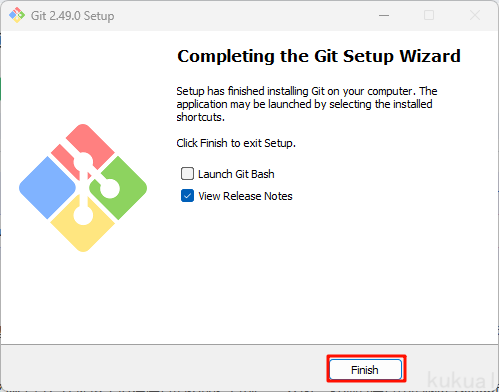Click the blue tile of the Git logo
Viewport: 499px width, 392px height.
(47, 188)
